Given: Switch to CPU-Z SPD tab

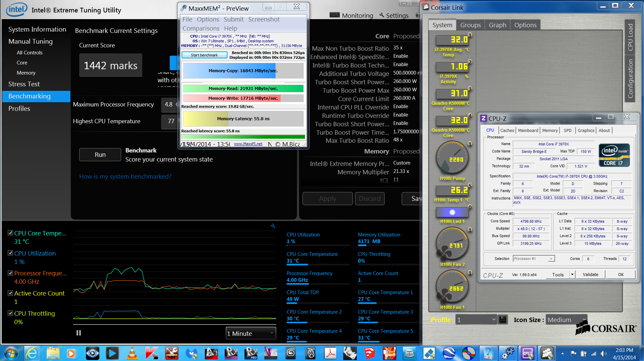Looking at the screenshot, I should (x=567, y=130).
